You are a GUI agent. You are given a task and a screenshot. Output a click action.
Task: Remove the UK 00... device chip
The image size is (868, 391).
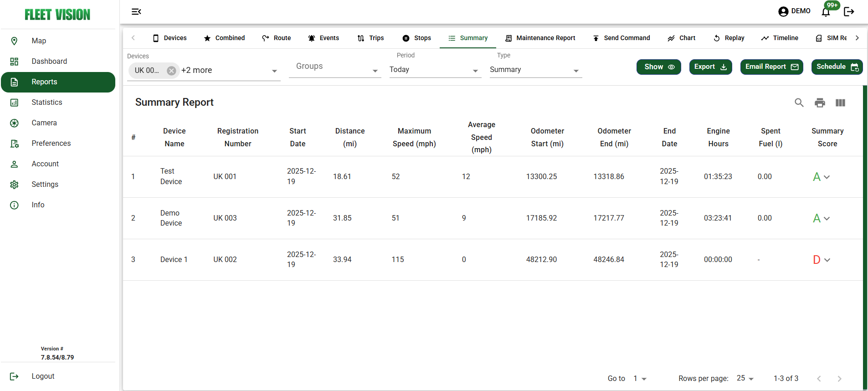171,71
